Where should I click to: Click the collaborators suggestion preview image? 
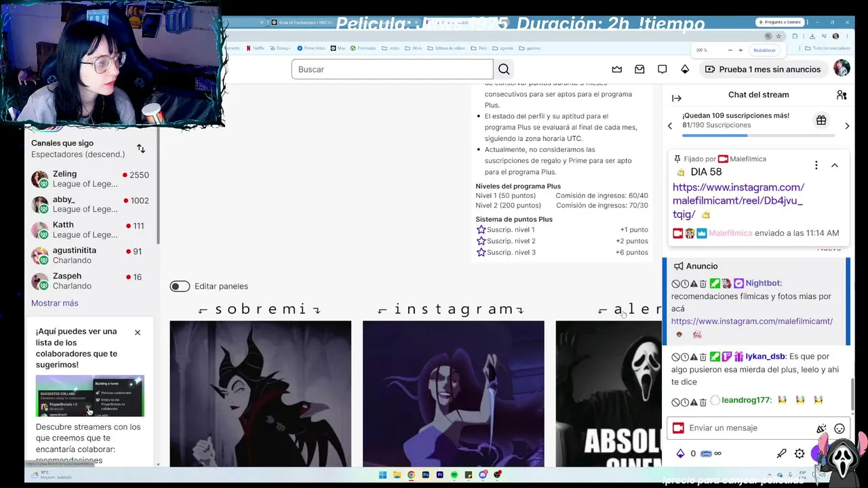(90, 396)
